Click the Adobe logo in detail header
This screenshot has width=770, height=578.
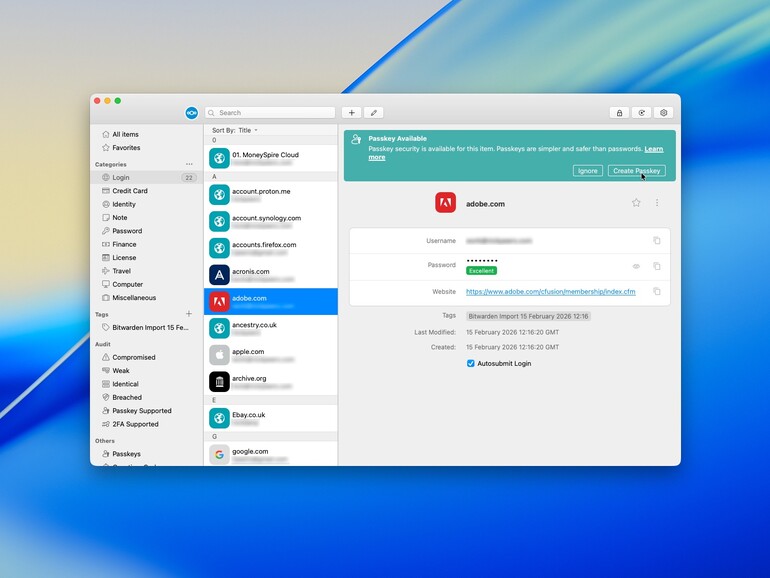click(x=445, y=203)
